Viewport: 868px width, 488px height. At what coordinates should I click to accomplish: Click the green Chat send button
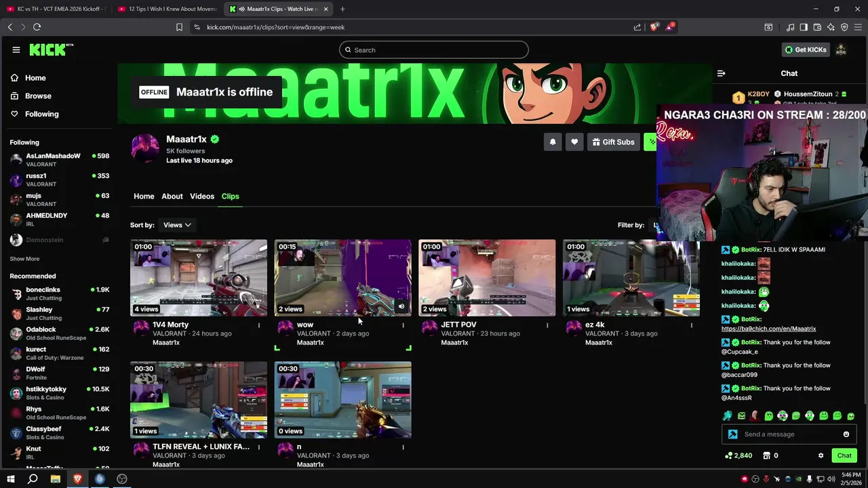coord(844,455)
